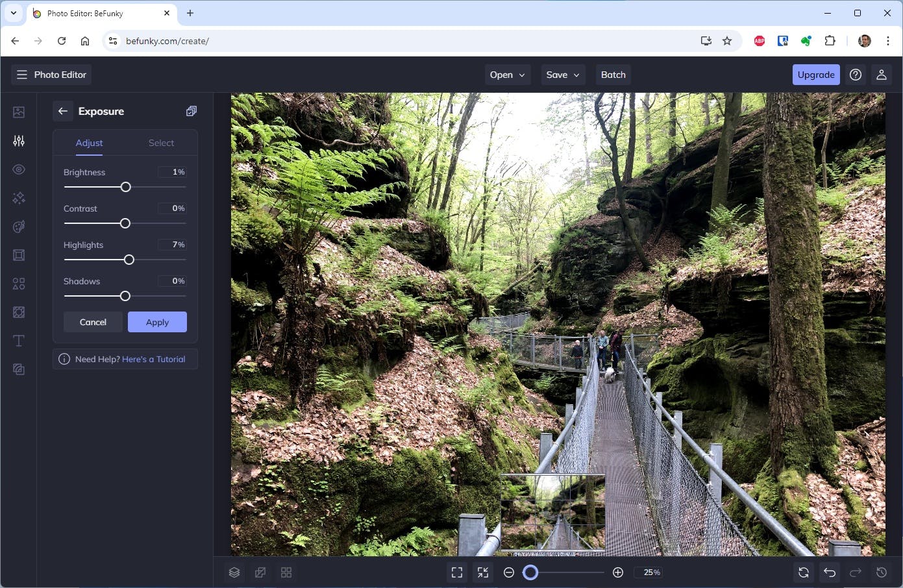Click the install app icon in address bar
Image resolution: width=903 pixels, height=588 pixels.
point(706,41)
